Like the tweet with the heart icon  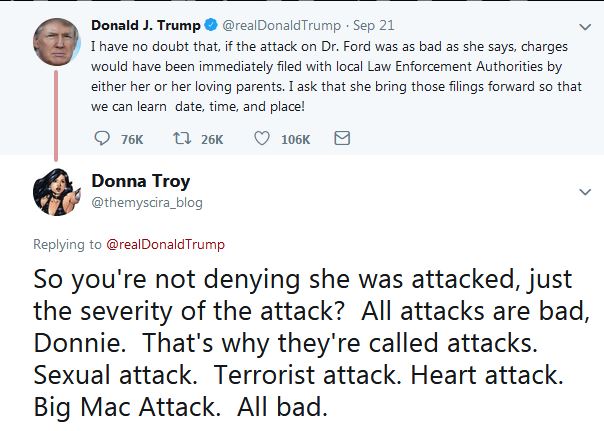tap(262, 138)
